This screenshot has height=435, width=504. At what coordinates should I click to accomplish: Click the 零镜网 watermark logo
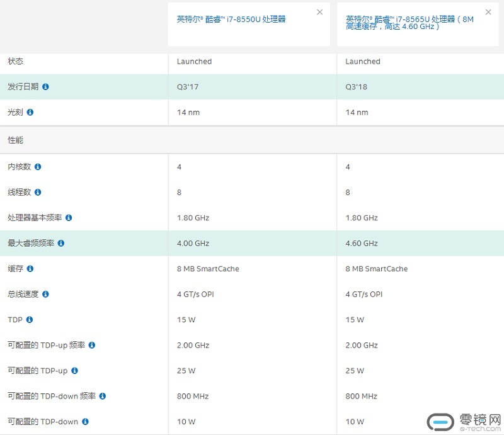[x=464, y=421]
